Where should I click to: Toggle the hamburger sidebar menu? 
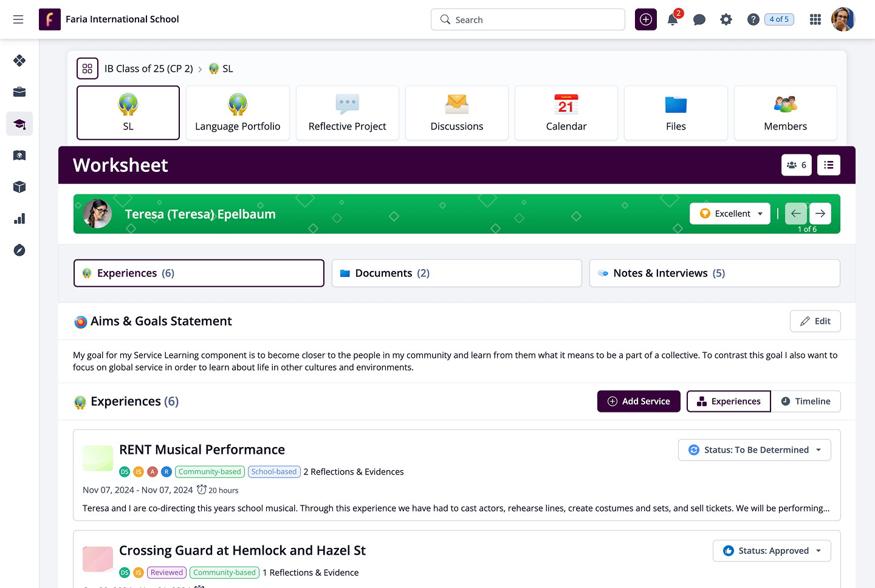pyautogui.click(x=18, y=19)
